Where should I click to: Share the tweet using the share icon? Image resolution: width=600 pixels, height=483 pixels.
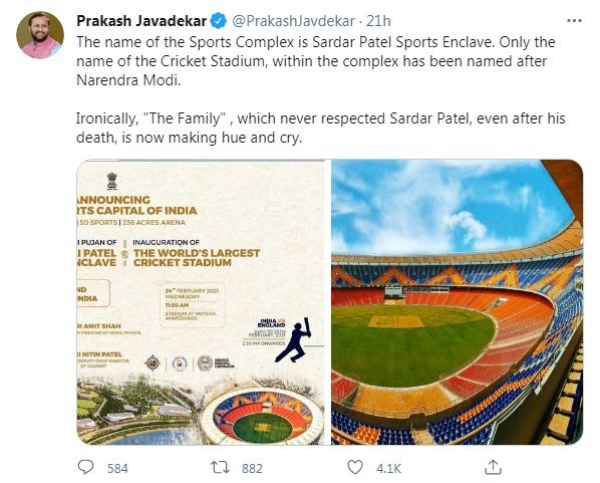[x=492, y=466]
